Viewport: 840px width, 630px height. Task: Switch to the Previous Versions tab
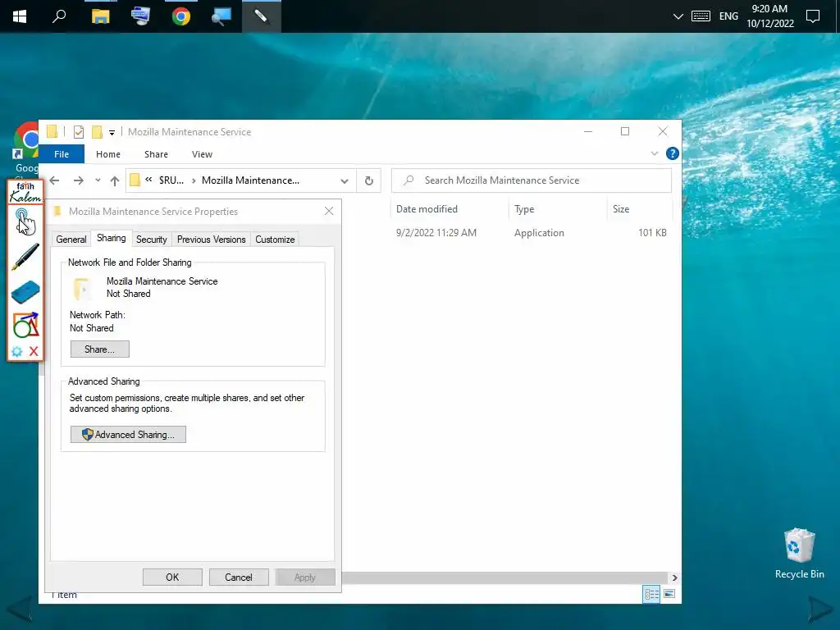[x=211, y=240]
